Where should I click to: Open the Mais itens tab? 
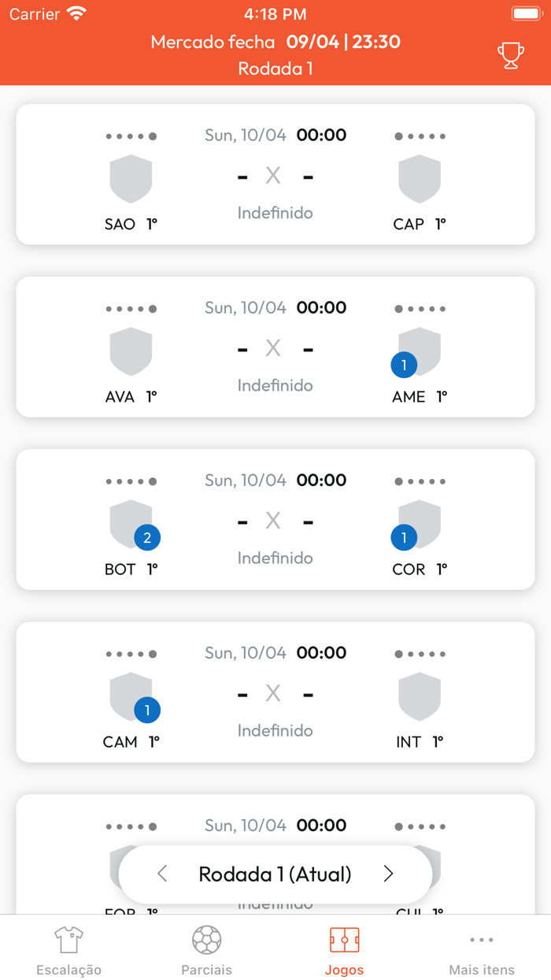point(482,951)
